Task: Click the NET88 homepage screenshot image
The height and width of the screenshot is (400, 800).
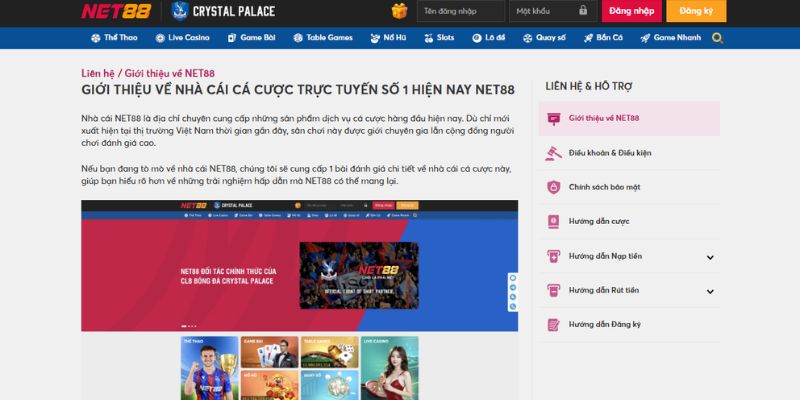Action: pos(299,299)
